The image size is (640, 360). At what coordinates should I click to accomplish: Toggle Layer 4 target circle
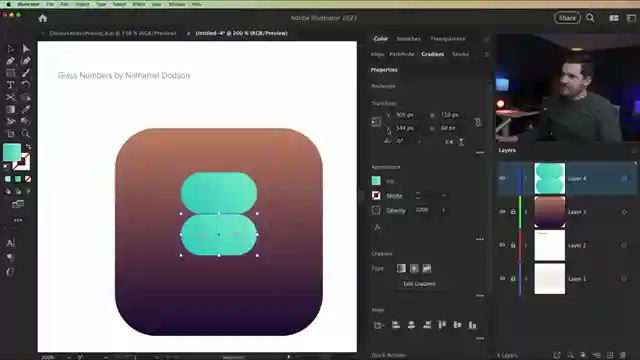(x=624, y=178)
